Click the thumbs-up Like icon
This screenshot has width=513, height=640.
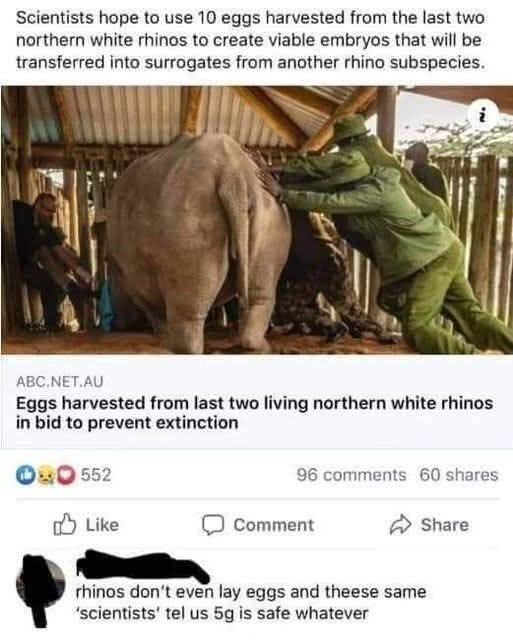click(65, 525)
